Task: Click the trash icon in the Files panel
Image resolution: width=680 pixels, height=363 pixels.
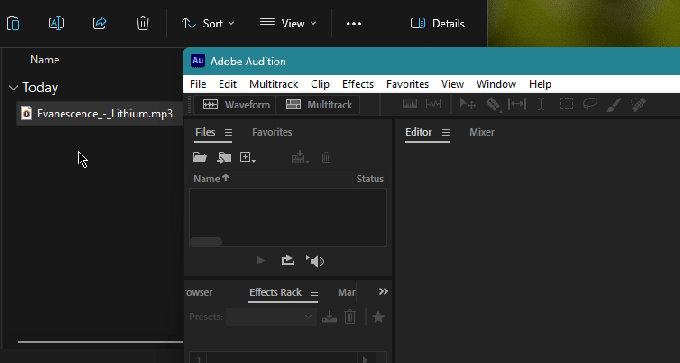Action: [x=326, y=157]
